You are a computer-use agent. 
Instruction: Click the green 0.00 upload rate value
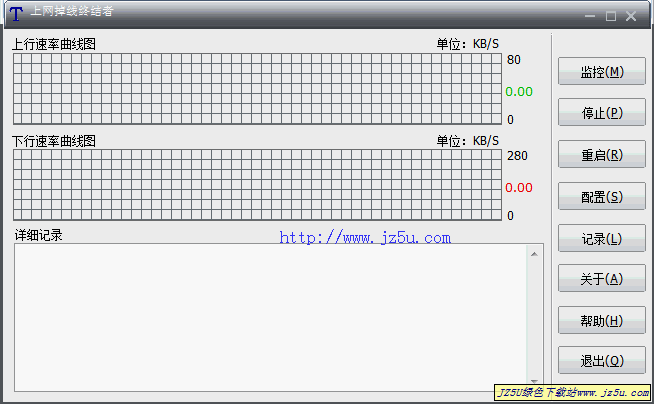[x=518, y=92]
